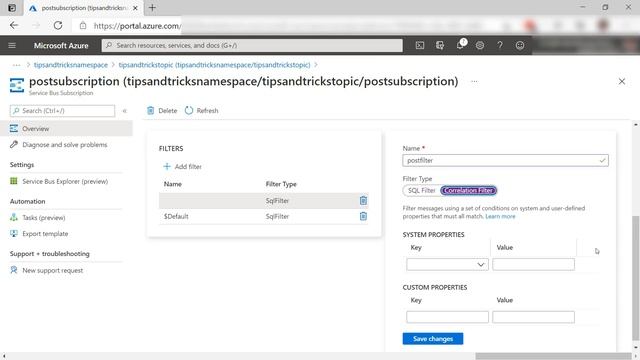Refresh the subscription overview
This screenshot has height=360, width=640.
[x=202, y=111]
